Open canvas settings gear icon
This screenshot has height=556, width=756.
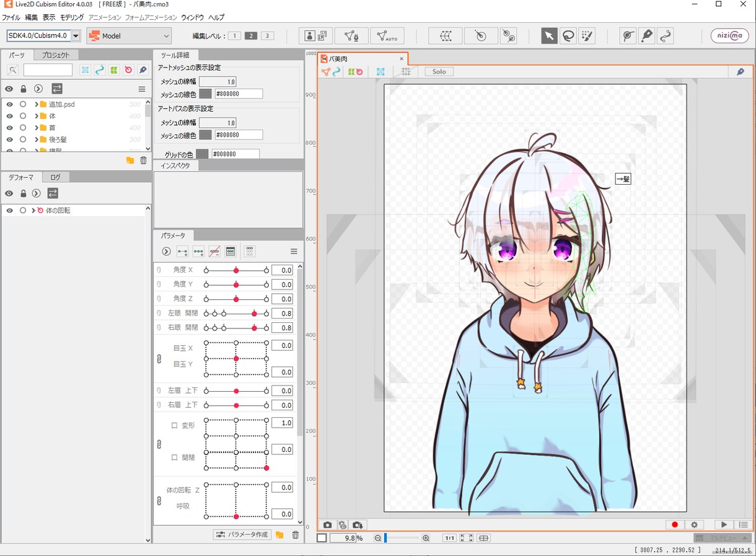pyautogui.click(x=695, y=525)
